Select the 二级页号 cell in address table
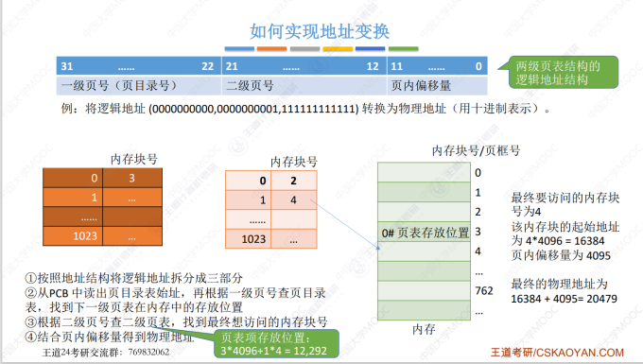Image resolution: width=643 pixels, height=364 pixels. [x=304, y=86]
